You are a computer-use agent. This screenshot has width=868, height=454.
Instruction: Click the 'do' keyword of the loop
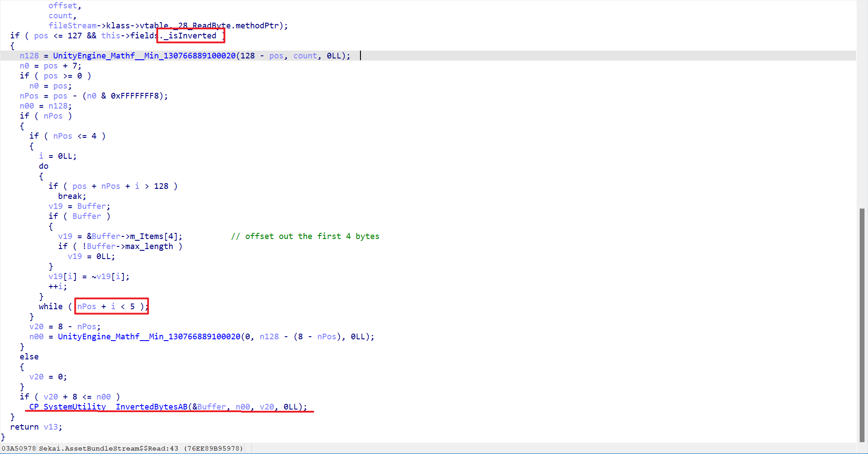(44, 166)
